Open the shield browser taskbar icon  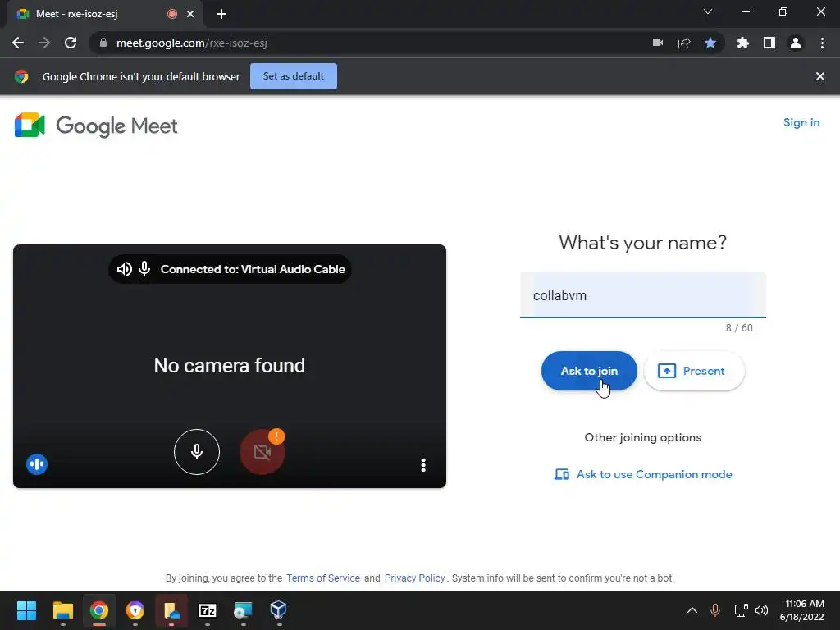click(135, 610)
